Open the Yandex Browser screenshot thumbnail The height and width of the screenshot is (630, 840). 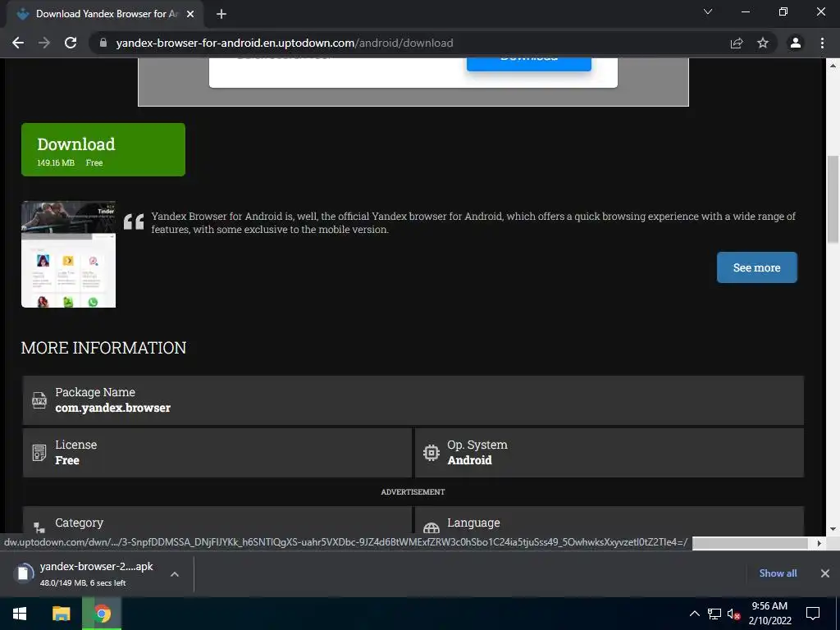pos(69,254)
